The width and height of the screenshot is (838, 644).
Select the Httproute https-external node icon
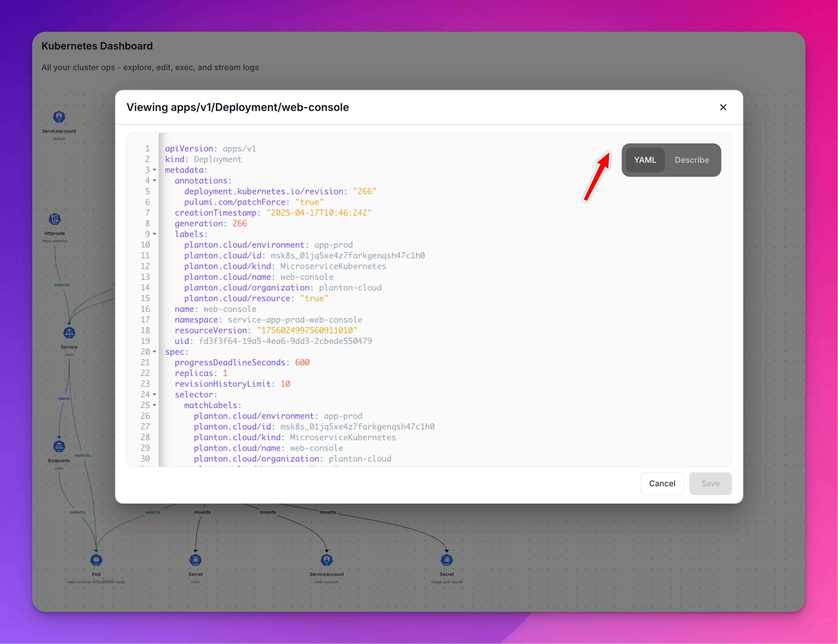pos(54,219)
